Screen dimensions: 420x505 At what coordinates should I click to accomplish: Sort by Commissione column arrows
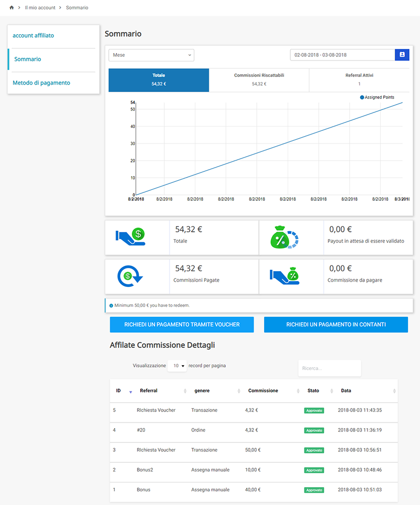(298, 391)
